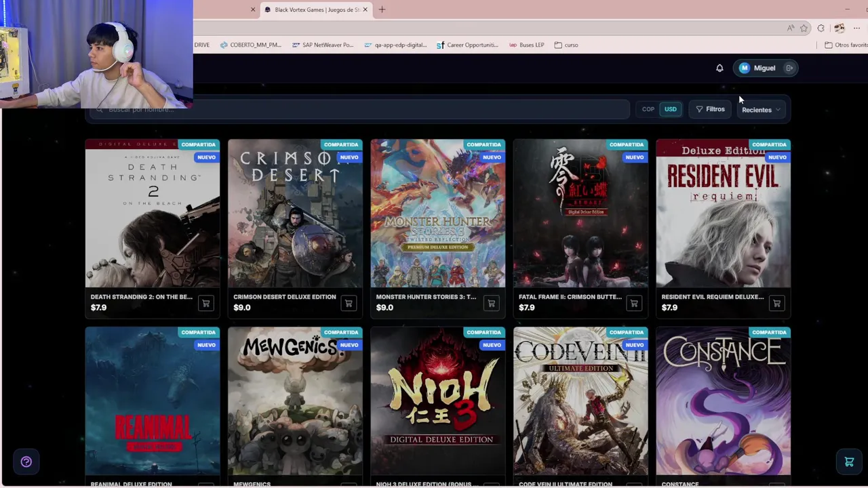The image size is (868, 488).
Task: Open the Mewgenics cover image
Action: click(295, 401)
